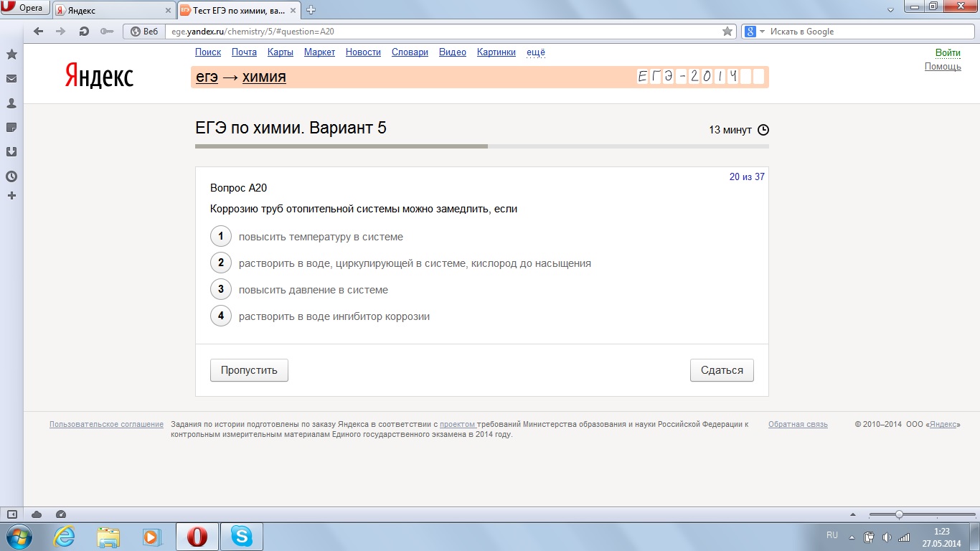Viewport: 980px width, 551px height.
Task: Open the Mail panel in Opera sidebar
Action: [x=11, y=79]
